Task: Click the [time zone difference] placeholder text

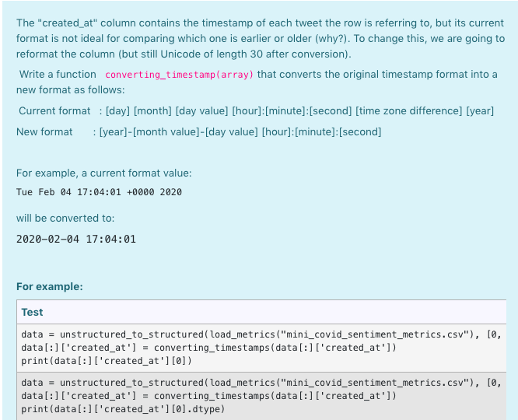Action: [x=408, y=111]
